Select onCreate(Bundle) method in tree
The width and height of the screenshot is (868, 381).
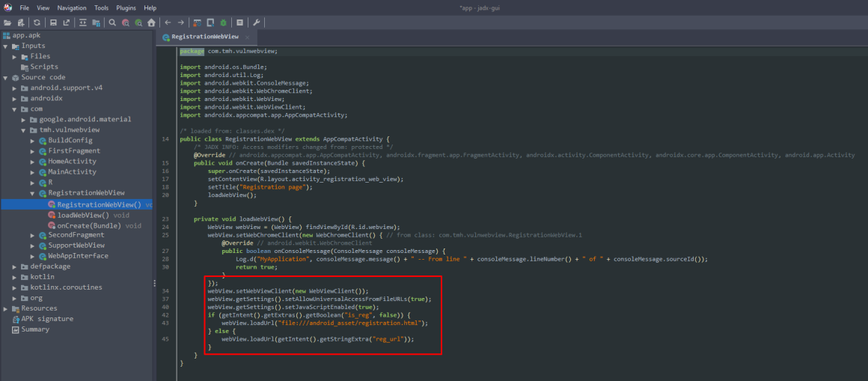point(95,226)
